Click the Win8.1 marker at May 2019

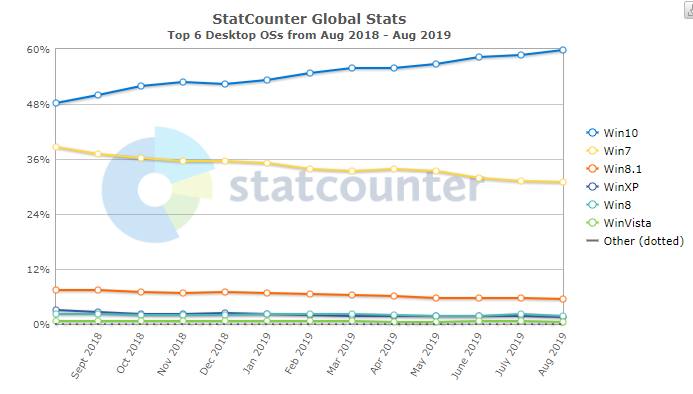click(436, 298)
